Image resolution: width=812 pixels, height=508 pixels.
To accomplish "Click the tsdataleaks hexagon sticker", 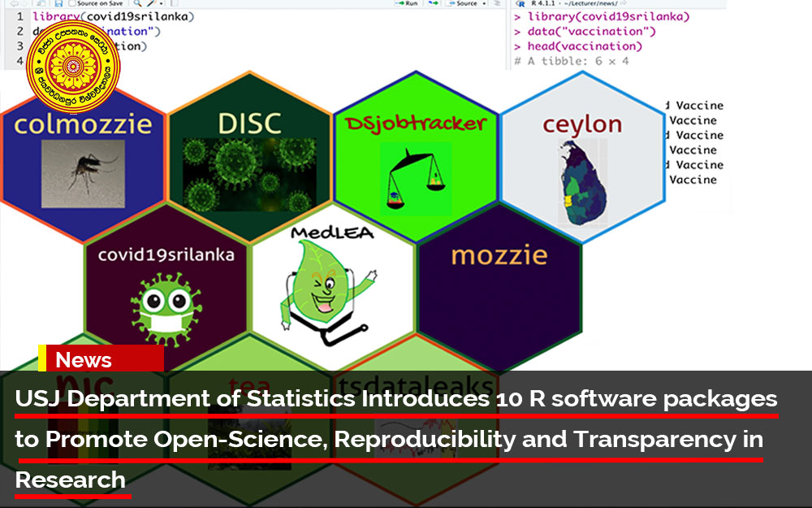I will tap(416, 420).
